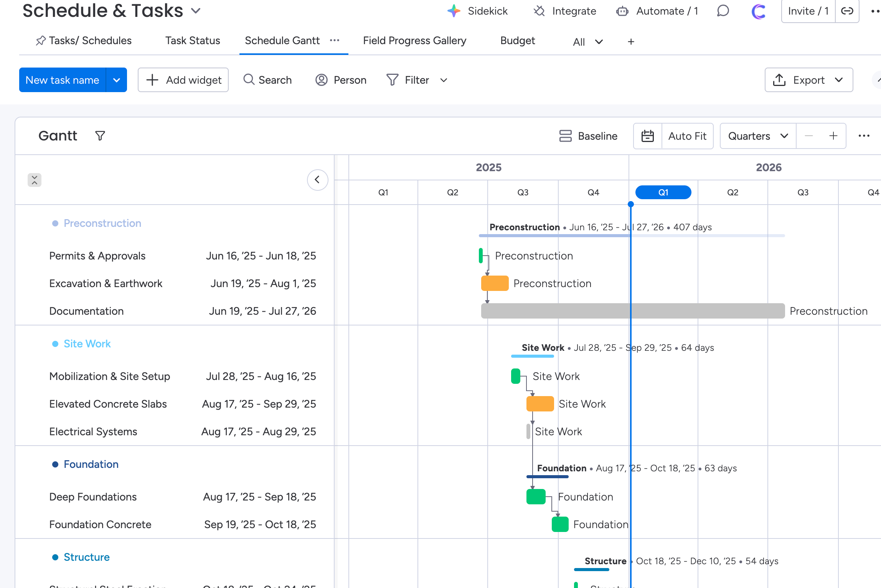Toggle the Baseline view
This screenshot has height=588, width=881.
coord(588,136)
